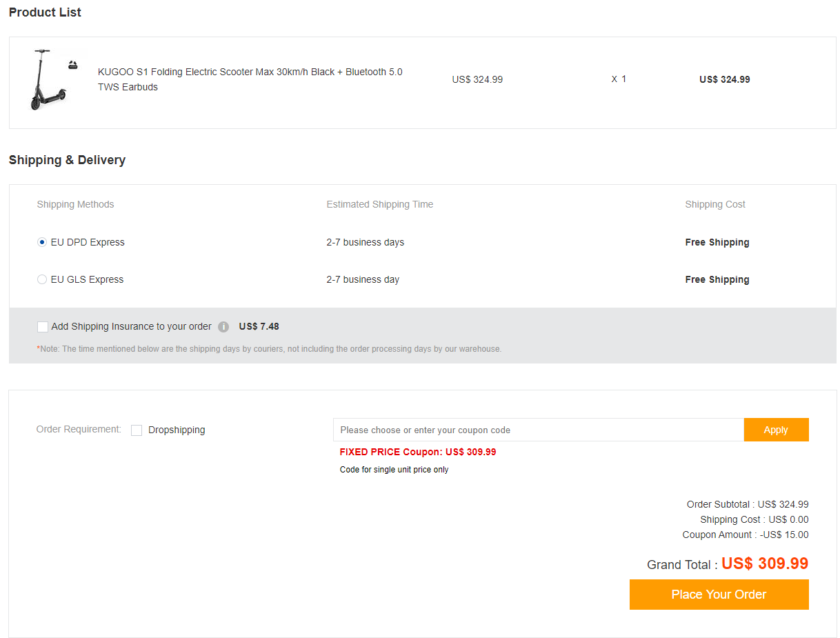Click the Shipping & Delivery heading
840x638 pixels.
[67, 160]
